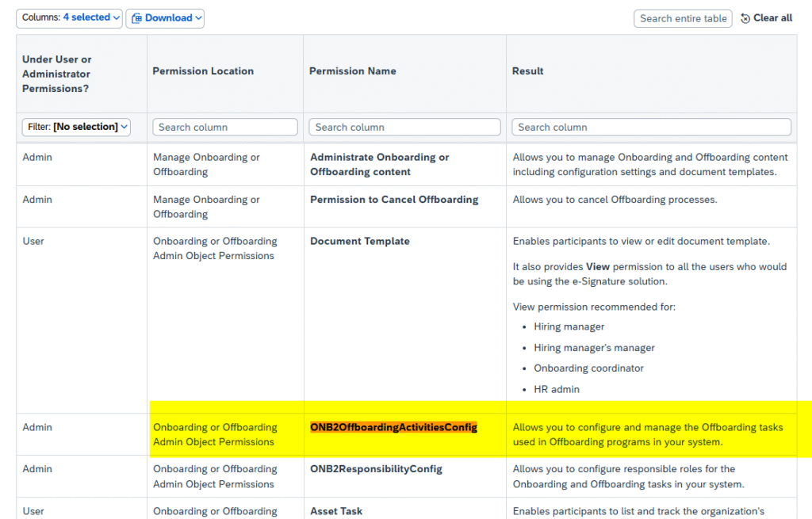Focus the Permission Location search column box

point(225,127)
